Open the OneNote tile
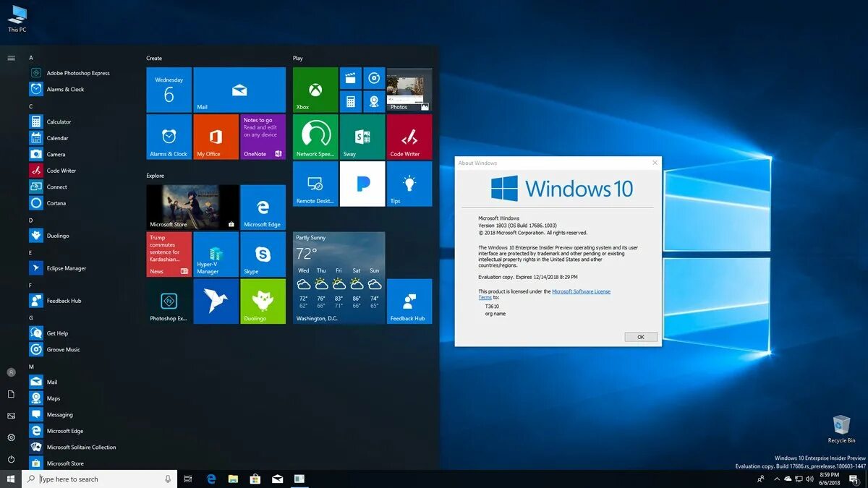Image resolution: width=868 pixels, height=488 pixels. click(x=263, y=137)
